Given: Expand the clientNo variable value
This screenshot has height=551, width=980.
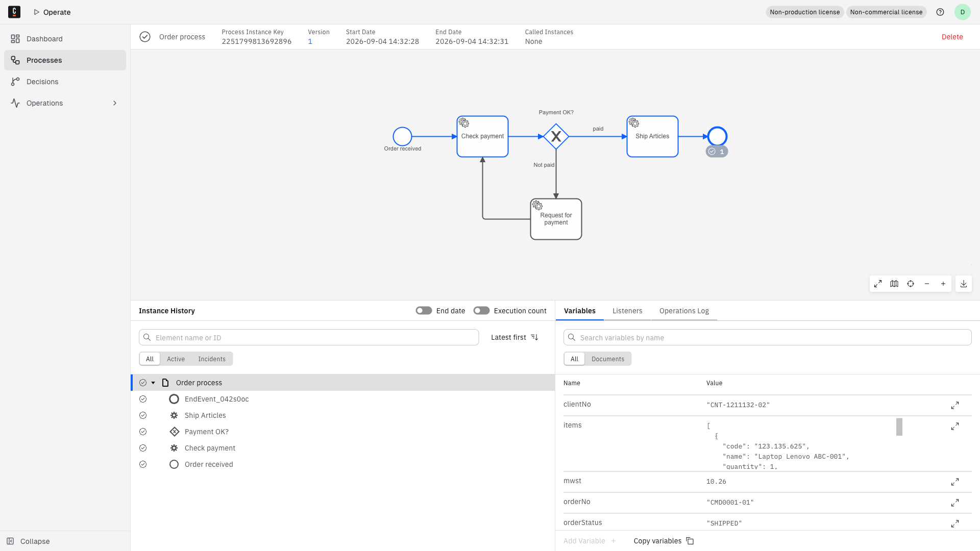Looking at the screenshot, I should (955, 405).
